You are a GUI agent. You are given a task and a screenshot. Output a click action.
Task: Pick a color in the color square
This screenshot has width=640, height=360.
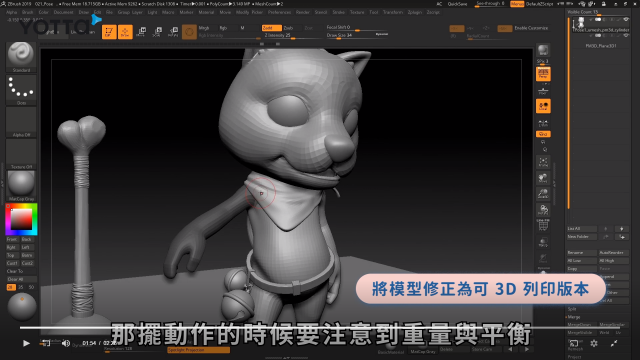[21, 219]
